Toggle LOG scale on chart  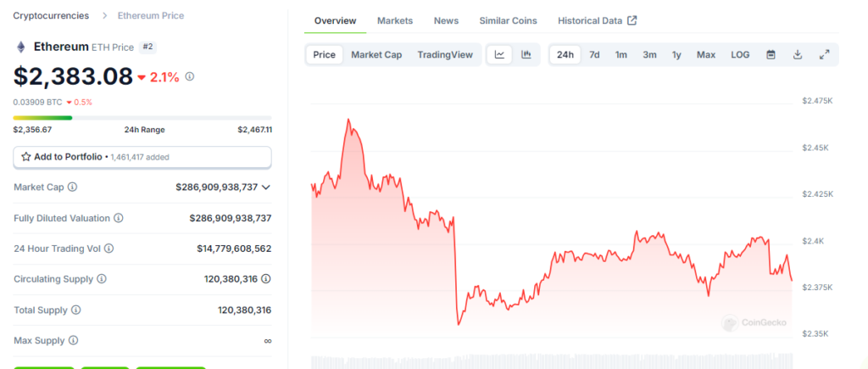pos(740,55)
